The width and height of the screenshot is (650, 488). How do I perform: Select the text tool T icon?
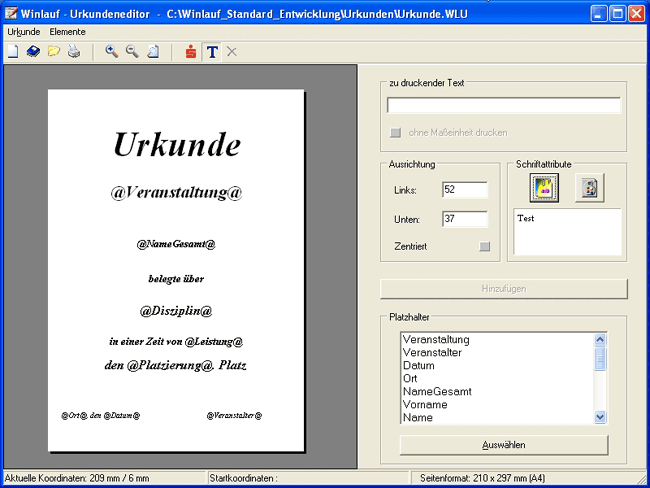212,51
